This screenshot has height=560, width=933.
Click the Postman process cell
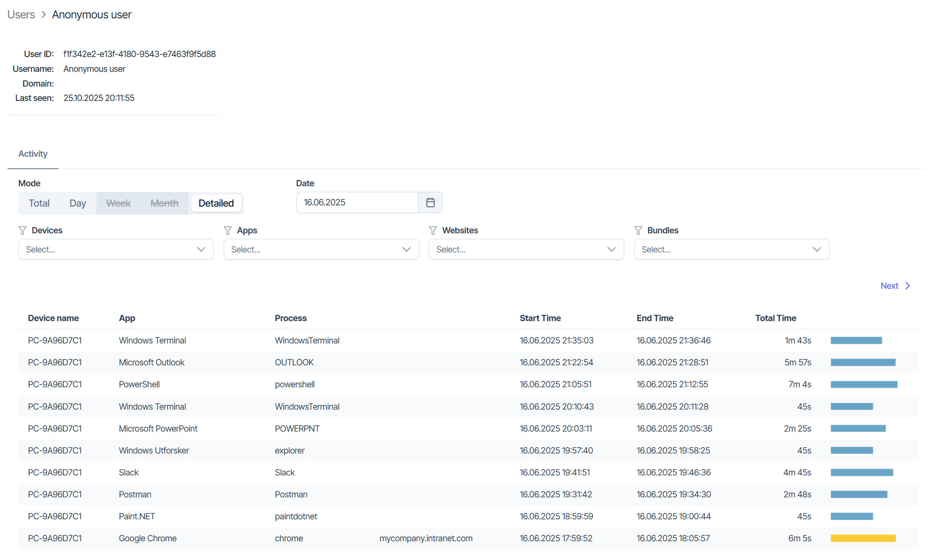pyautogui.click(x=291, y=494)
